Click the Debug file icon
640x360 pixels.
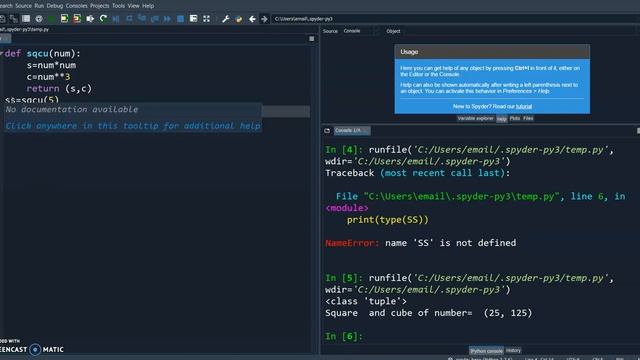[116, 19]
